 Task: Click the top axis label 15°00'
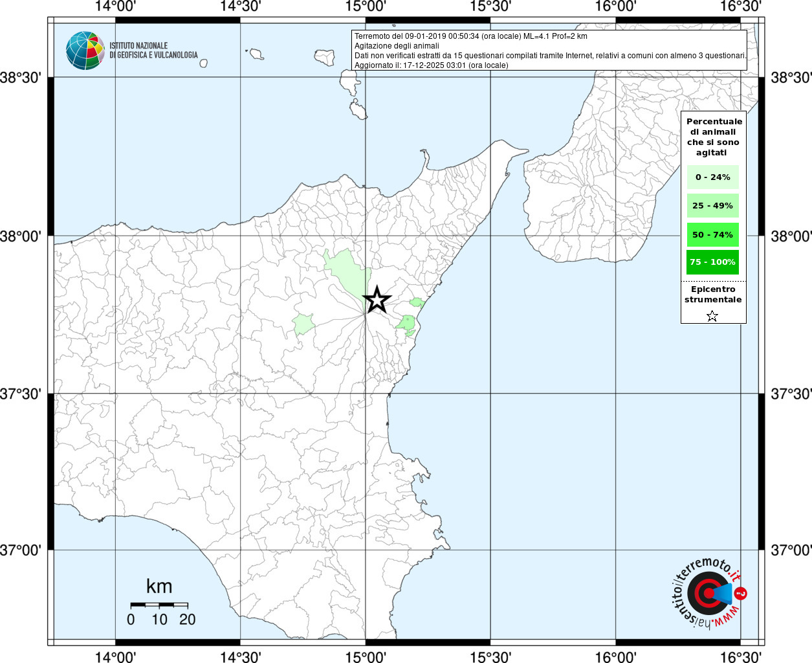(x=366, y=6)
